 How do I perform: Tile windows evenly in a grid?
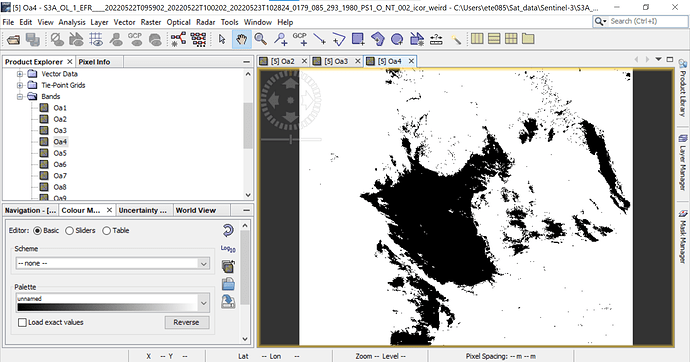pyautogui.click(x=511, y=39)
